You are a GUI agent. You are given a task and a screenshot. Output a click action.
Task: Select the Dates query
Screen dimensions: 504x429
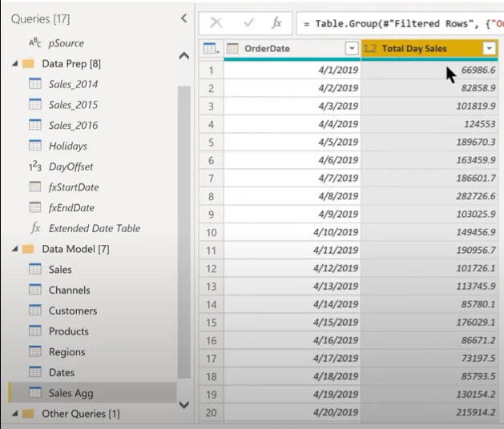click(62, 372)
